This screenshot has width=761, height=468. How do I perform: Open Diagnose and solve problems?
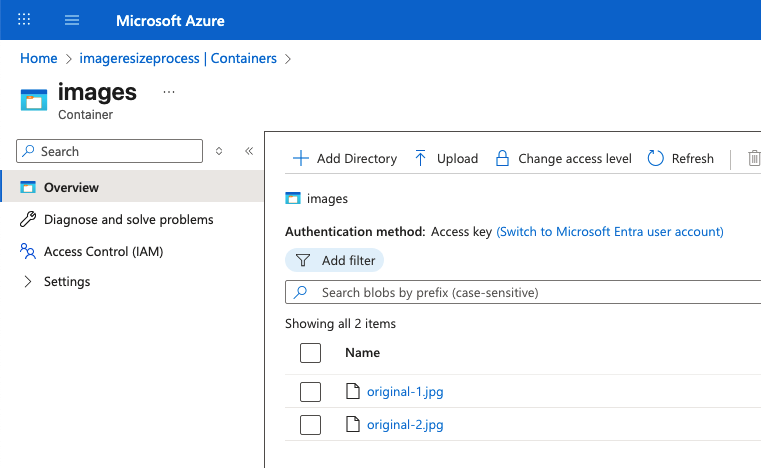click(128, 219)
